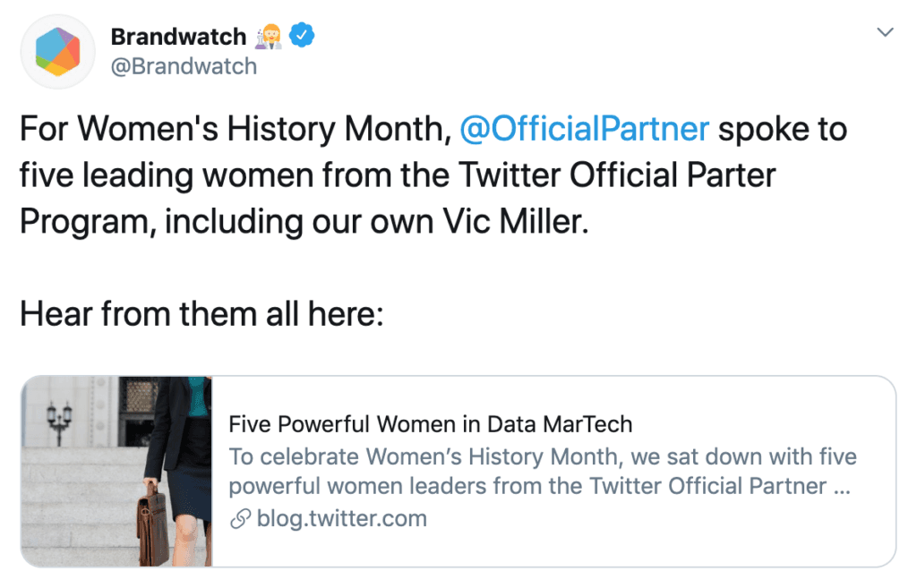Image resolution: width=917 pixels, height=588 pixels.
Task: Click the scientist emoji beside Brandwatch name
Action: tap(270, 36)
